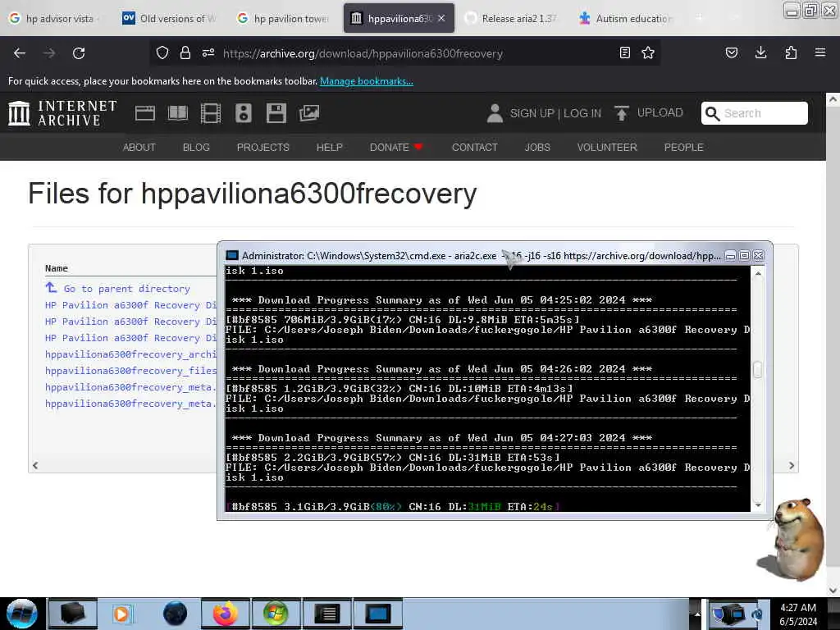Click the browser forward arrow
The height and width of the screenshot is (630, 840).
49,53
